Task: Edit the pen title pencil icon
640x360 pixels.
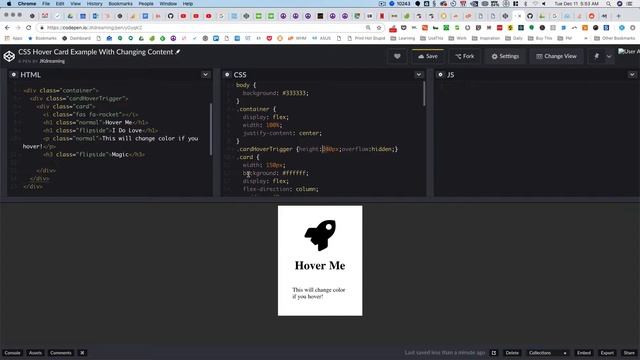Action: pos(178,52)
